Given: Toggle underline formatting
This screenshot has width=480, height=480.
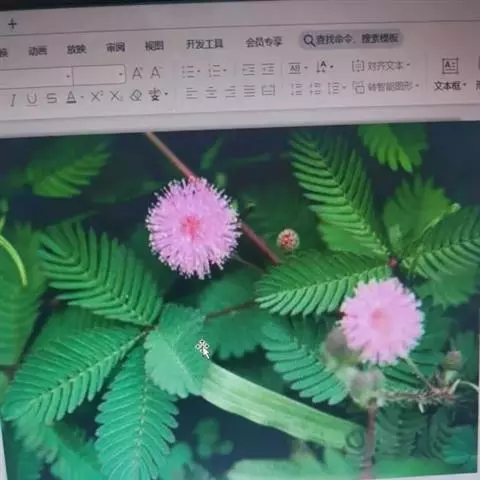Looking at the screenshot, I should (x=32, y=99).
